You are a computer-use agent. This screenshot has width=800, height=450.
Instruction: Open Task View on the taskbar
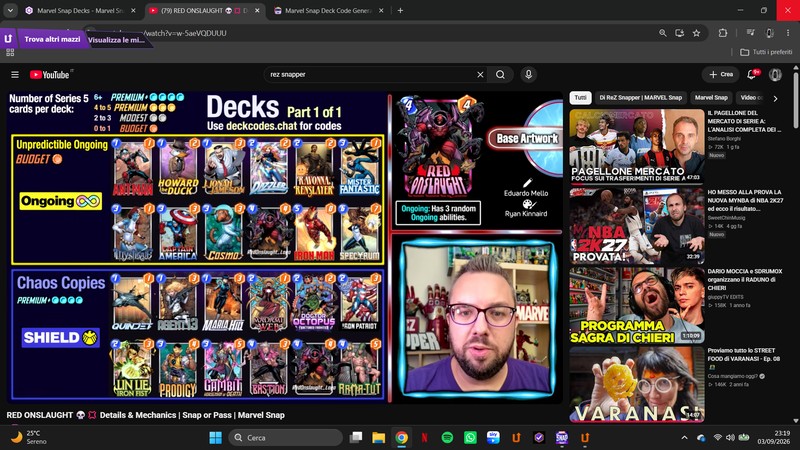click(356, 438)
